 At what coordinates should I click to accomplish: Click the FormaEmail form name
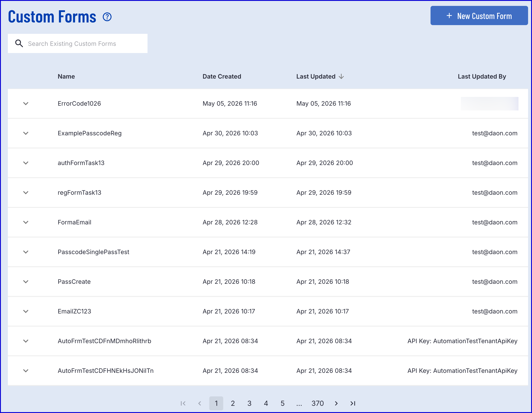(74, 222)
